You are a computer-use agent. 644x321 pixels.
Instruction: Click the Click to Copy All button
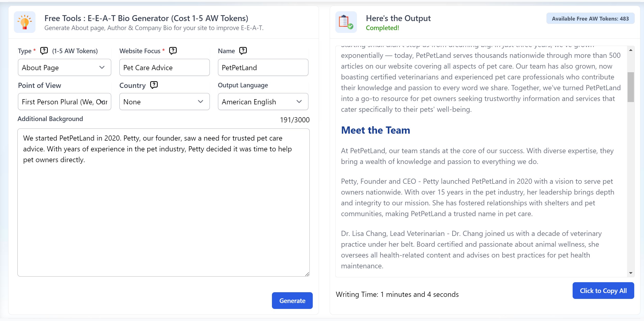point(603,291)
